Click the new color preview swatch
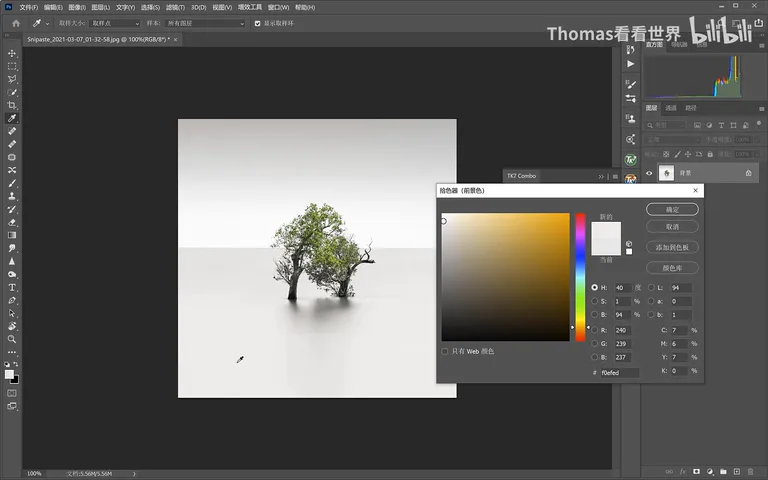 [x=606, y=230]
